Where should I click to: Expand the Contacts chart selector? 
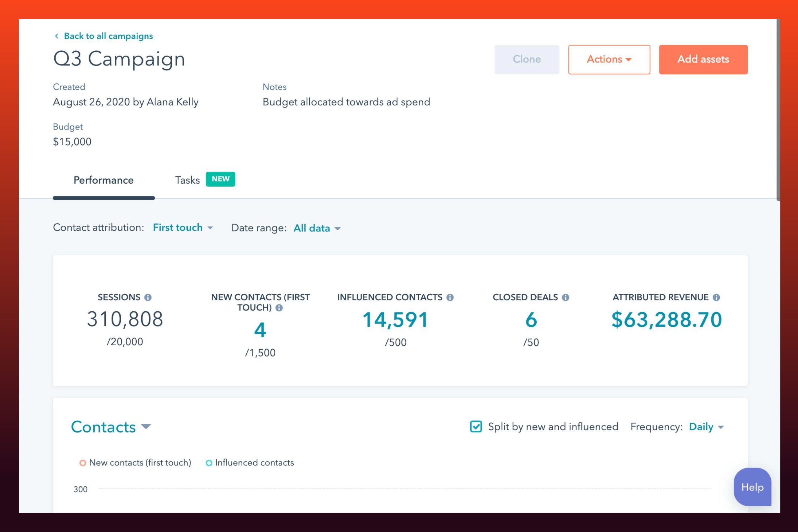click(x=111, y=427)
